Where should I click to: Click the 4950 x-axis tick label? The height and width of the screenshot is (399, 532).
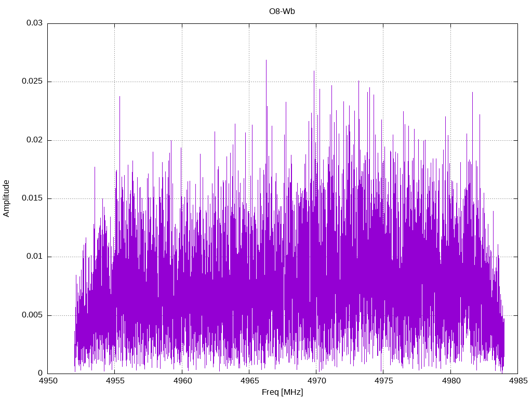click(x=48, y=381)
